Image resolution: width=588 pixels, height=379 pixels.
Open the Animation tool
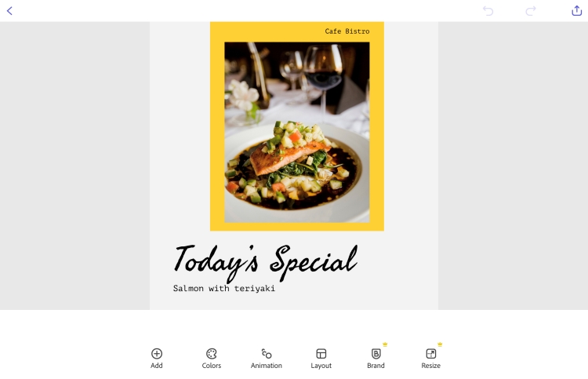point(267,353)
